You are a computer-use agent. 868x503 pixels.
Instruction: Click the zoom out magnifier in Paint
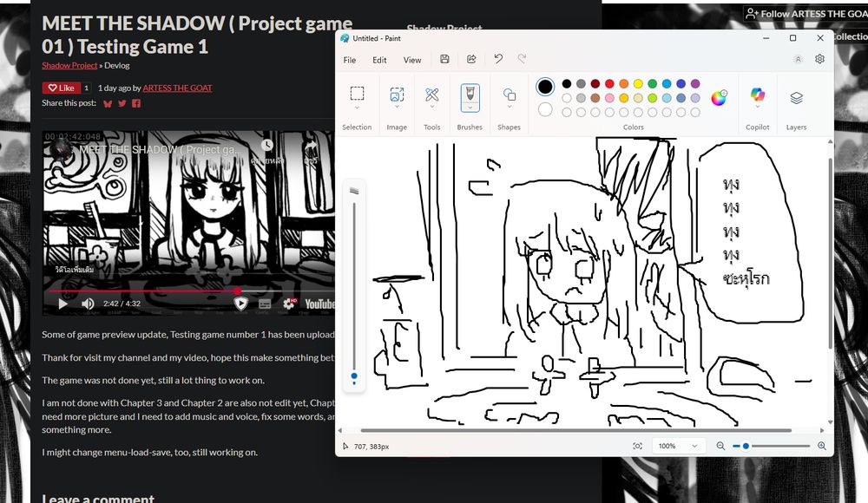(720, 446)
